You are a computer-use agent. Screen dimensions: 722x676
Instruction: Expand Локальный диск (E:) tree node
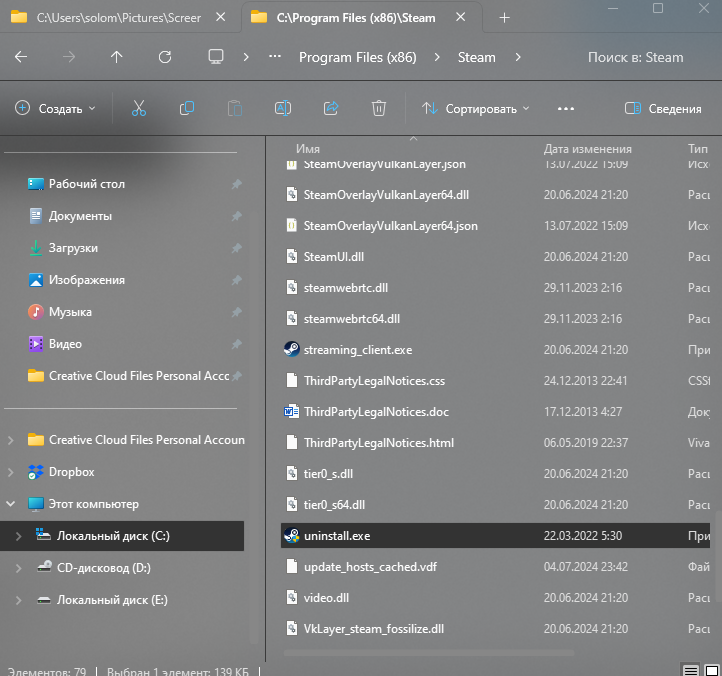point(18,600)
